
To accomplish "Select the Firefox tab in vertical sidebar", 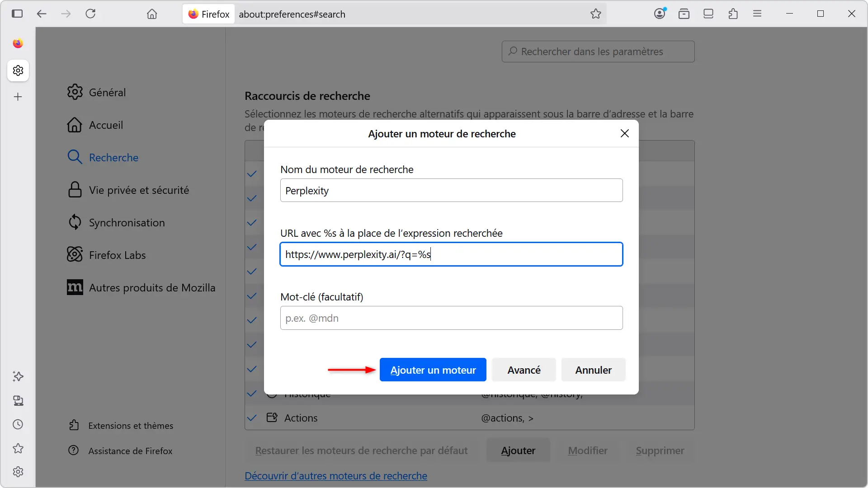I will click(18, 43).
